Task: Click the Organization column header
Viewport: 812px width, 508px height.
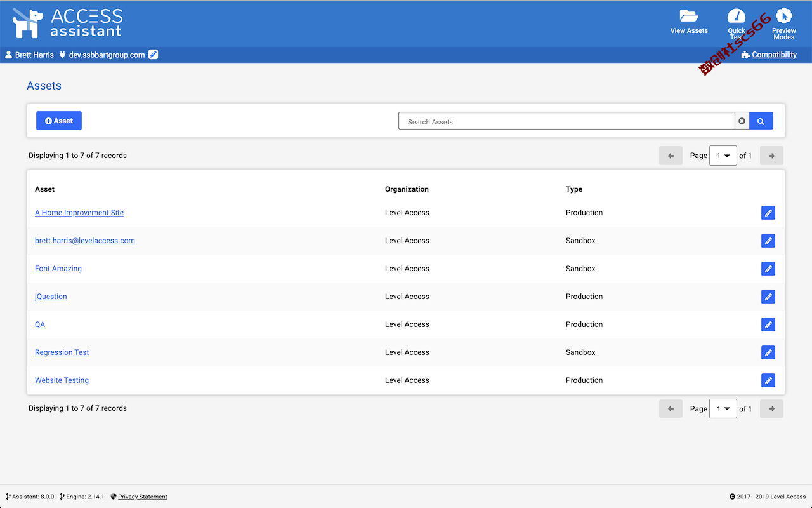Action: coord(407,189)
